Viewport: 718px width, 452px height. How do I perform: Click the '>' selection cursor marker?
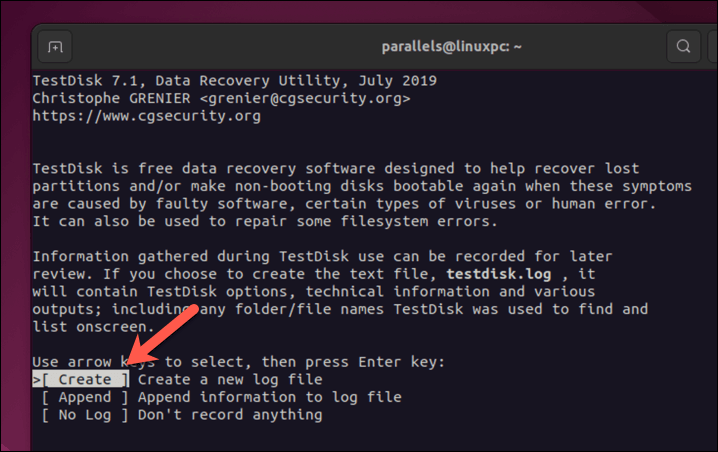[37, 379]
